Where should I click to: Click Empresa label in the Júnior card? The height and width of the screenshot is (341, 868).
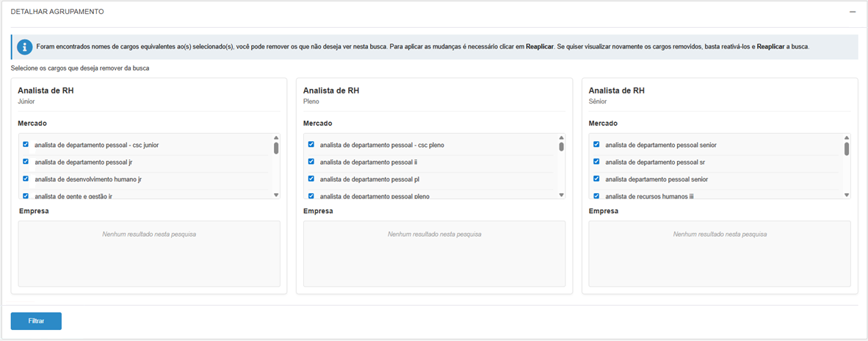point(34,211)
